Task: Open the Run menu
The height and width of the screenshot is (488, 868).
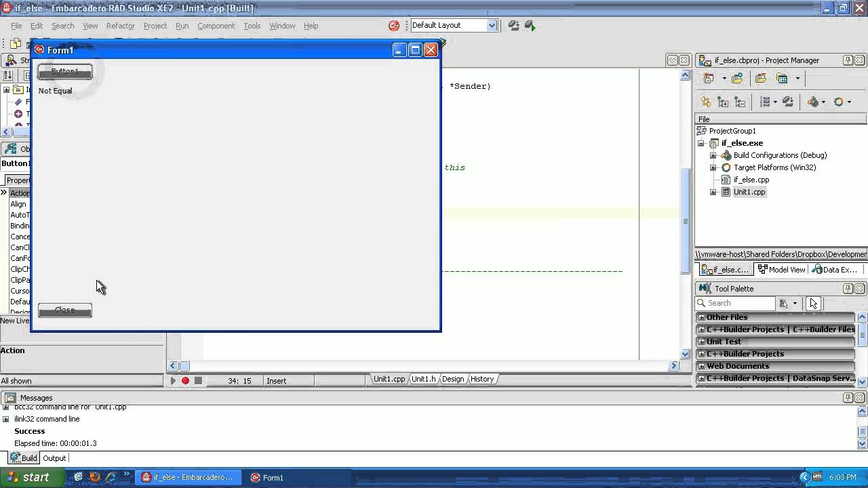Action: coord(182,26)
